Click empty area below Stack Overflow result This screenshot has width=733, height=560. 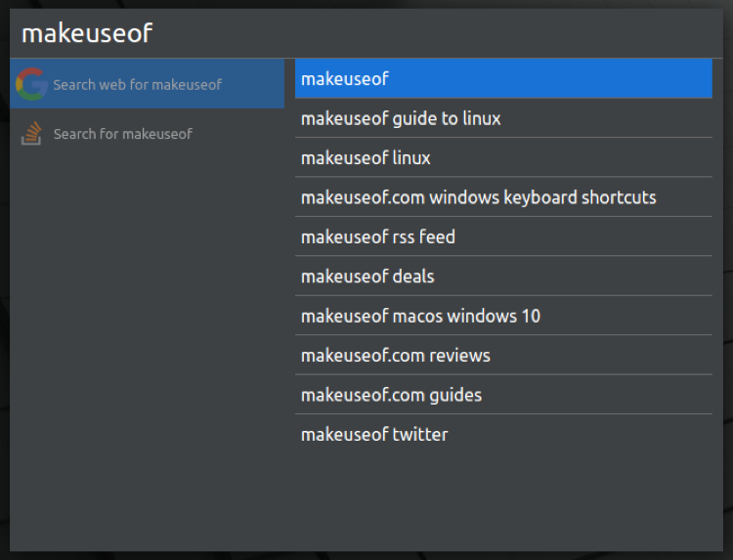pos(147,342)
